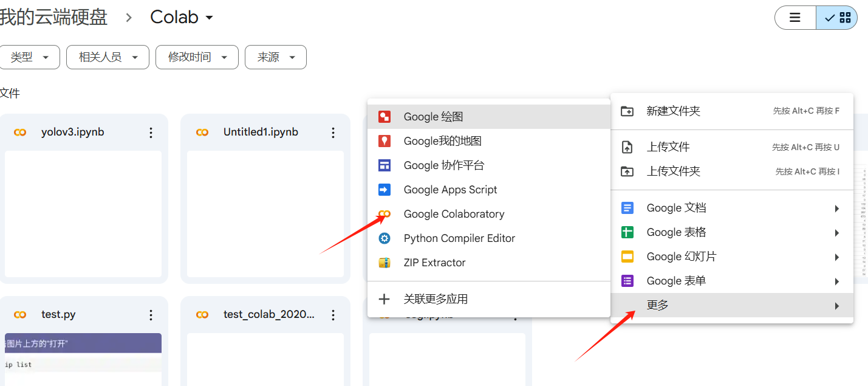Image resolution: width=868 pixels, height=386 pixels.
Task: Click the blue Google 文档 icon
Action: tap(627, 208)
